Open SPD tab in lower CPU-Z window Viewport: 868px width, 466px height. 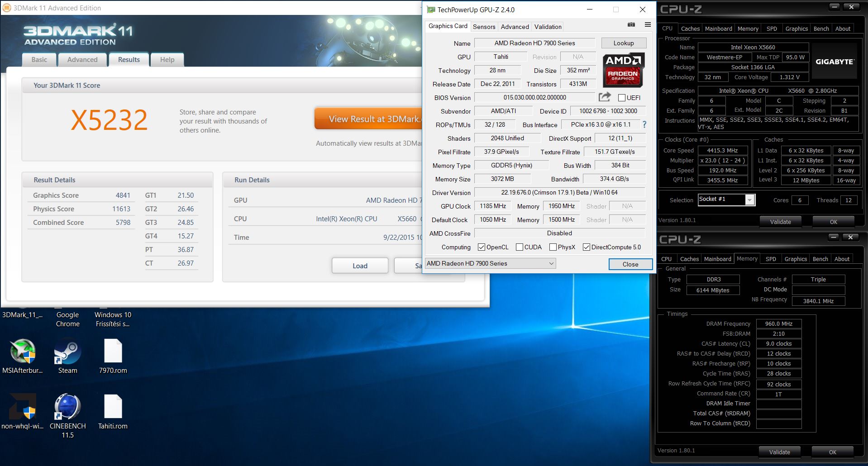click(x=771, y=259)
